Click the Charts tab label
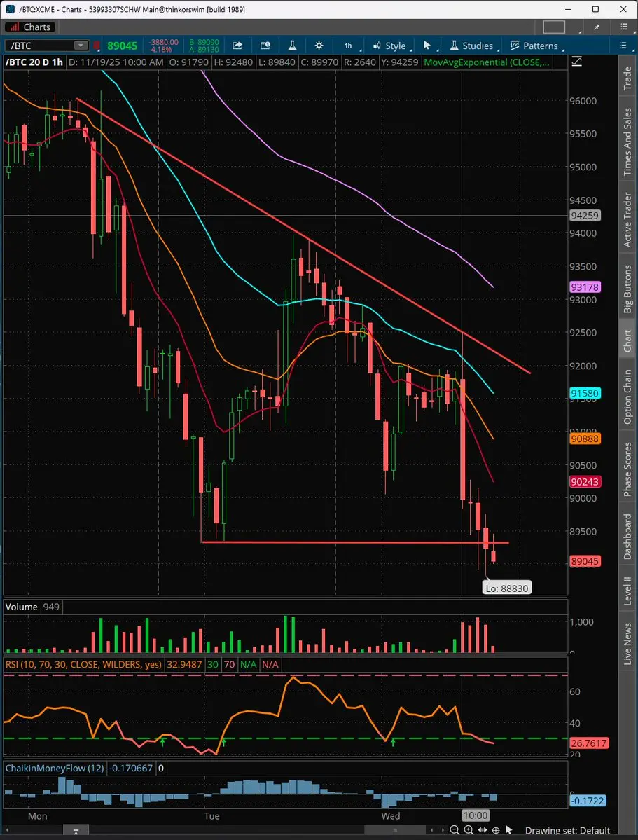 pyautogui.click(x=31, y=27)
